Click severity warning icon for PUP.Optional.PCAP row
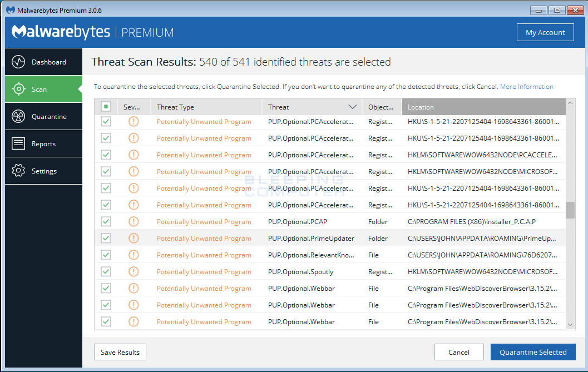Viewport: 588px width, 372px height. pyautogui.click(x=134, y=221)
